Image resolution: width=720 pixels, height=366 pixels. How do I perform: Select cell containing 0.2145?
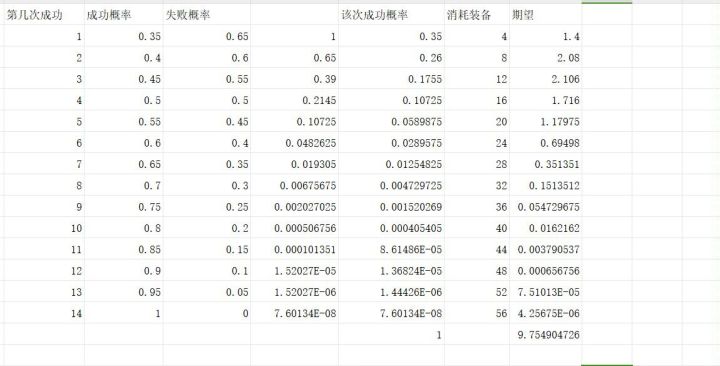(x=294, y=100)
